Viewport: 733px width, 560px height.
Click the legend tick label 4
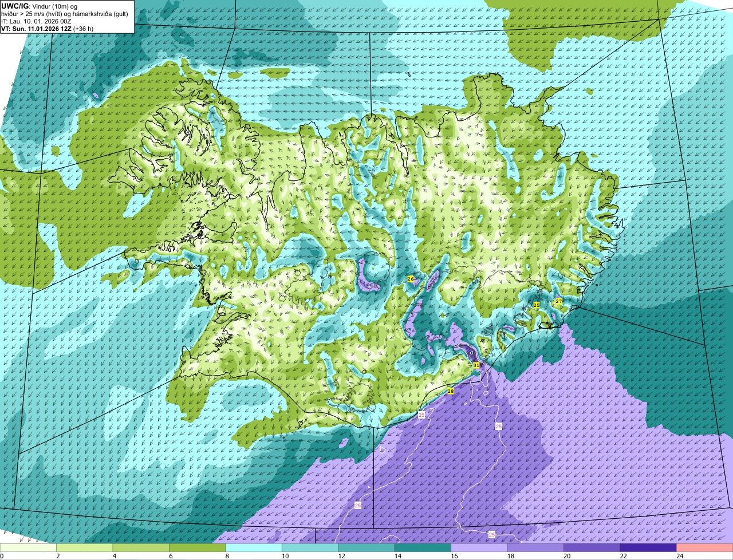click(x=114, y=556)
